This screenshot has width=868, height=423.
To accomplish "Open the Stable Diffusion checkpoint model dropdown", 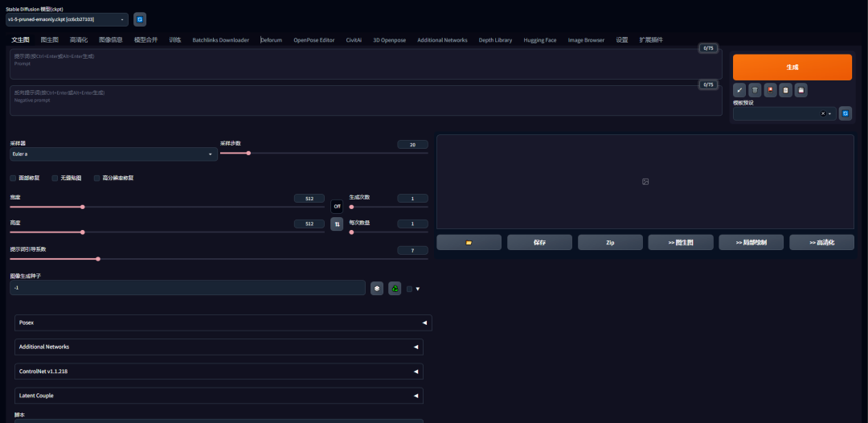I will 67,18.
